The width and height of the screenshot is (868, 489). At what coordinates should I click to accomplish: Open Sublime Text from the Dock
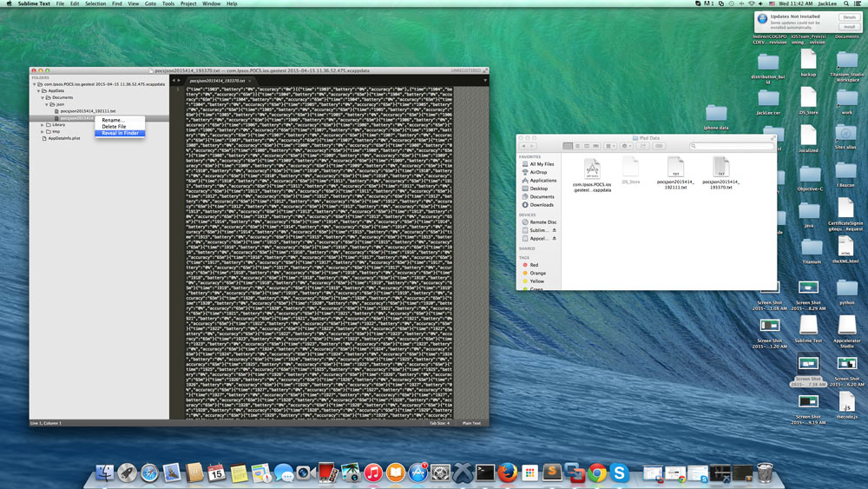pyautogui.click(x=552, y=472)
